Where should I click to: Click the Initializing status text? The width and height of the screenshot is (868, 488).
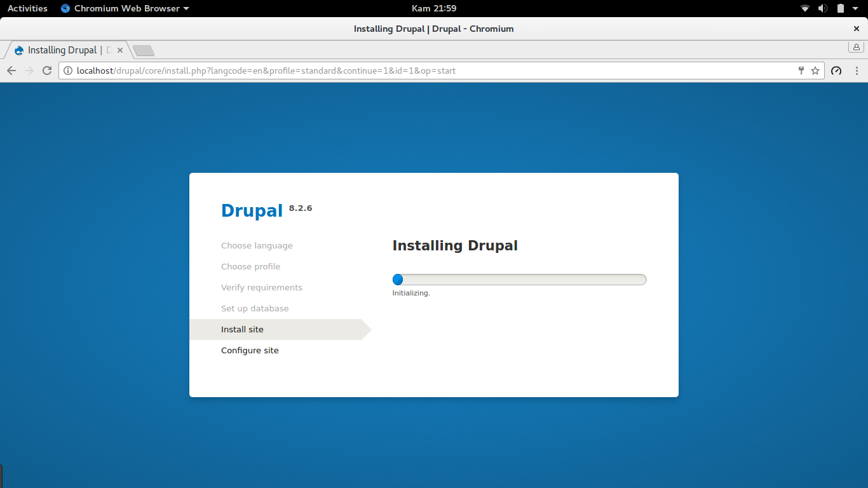point(411,293)
